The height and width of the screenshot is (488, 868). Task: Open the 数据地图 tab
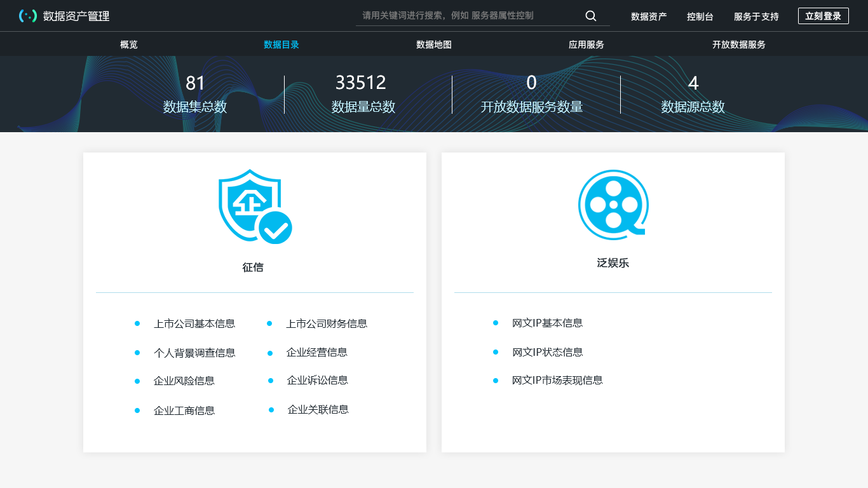[x=434, y=44]
